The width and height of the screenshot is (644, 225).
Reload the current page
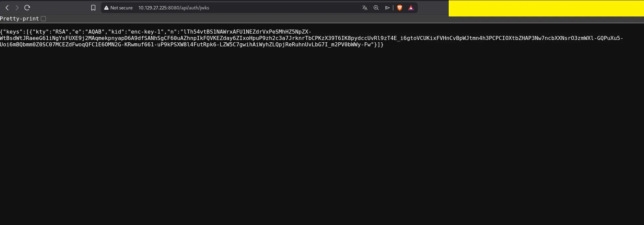[x=27, y=8]
